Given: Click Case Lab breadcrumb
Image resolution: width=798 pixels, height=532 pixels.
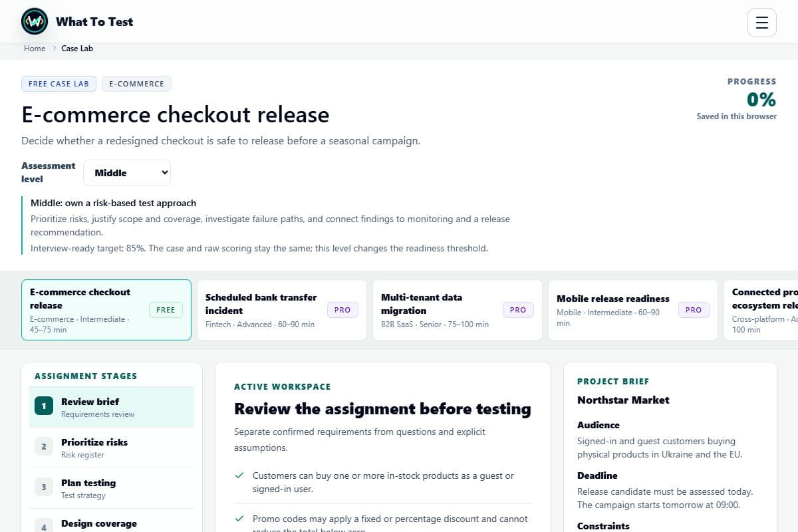Looking at the screenshot, I should pos(77,49).
